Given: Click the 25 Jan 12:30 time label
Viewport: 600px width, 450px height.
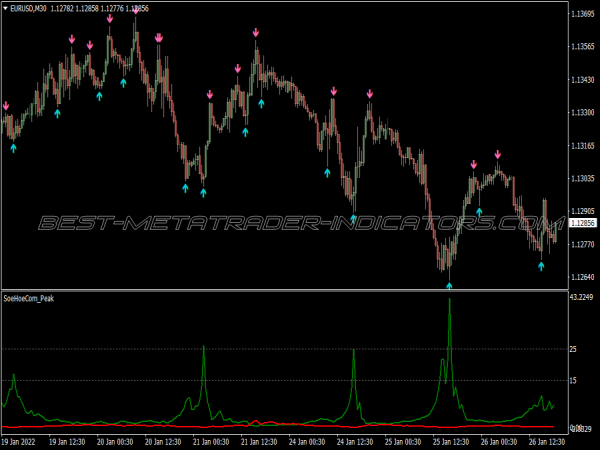Looking at the screenshot, I should (x=451, y=442).
